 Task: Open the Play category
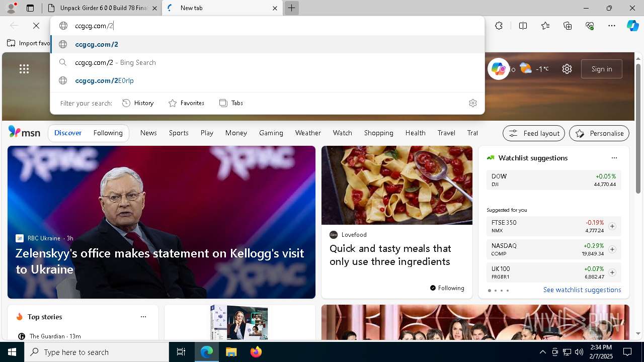(207, 133)
